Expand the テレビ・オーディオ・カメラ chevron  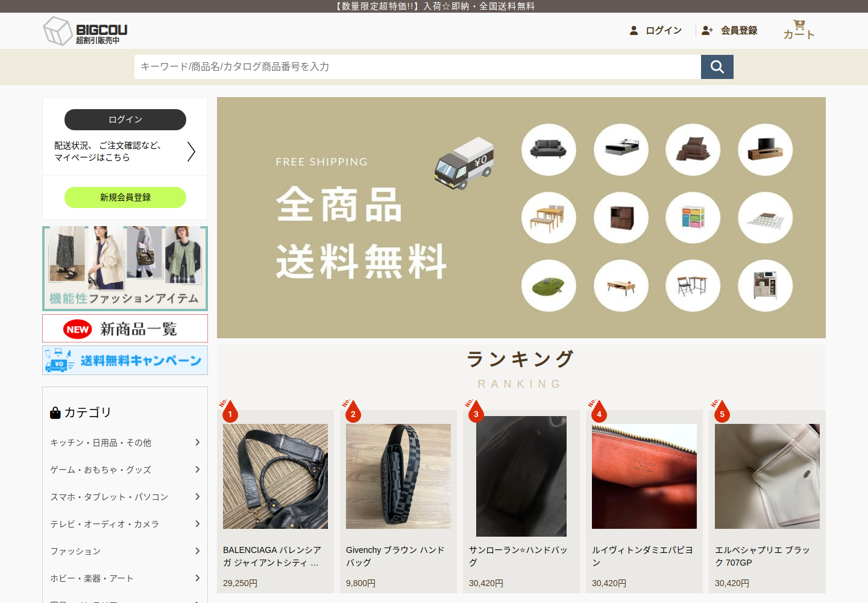click(197, 524)
